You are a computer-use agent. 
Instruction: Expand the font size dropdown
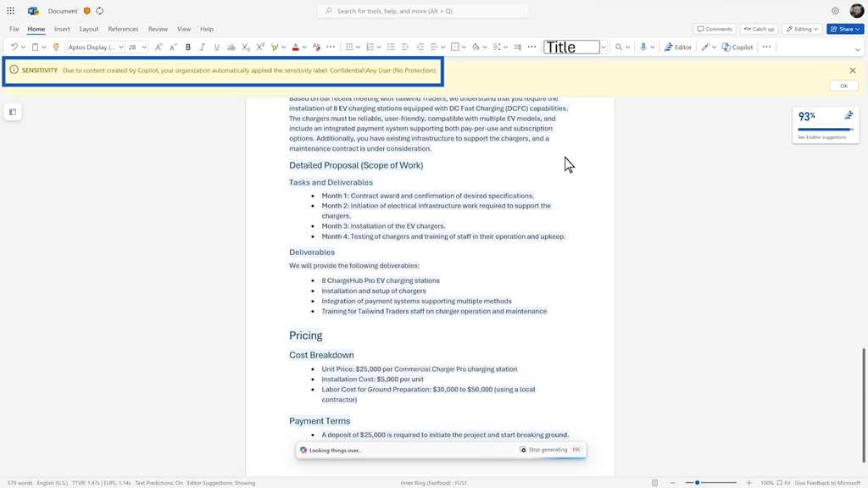coord(144,47)
